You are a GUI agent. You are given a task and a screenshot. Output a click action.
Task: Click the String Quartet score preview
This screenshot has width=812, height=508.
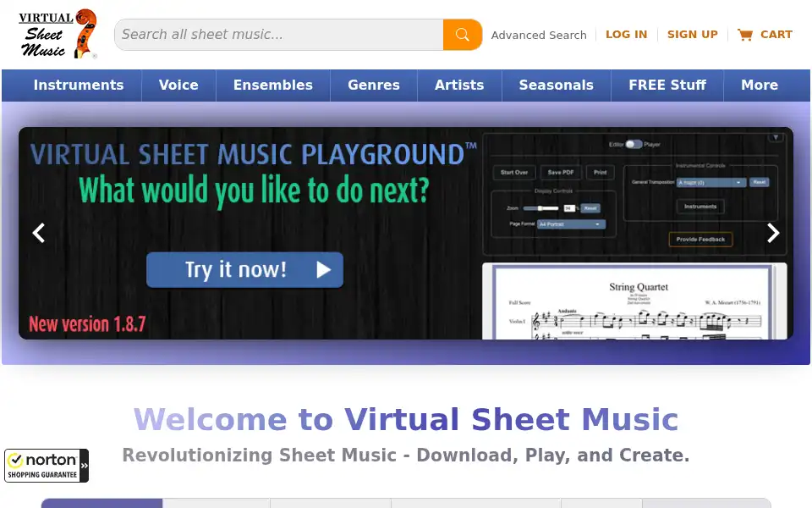pyautogui.click(x=634, y=301)
